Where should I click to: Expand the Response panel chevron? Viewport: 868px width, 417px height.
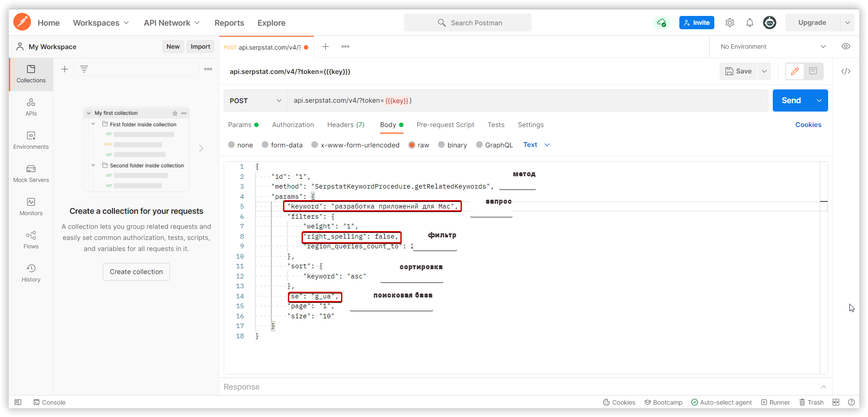(824, 387)
